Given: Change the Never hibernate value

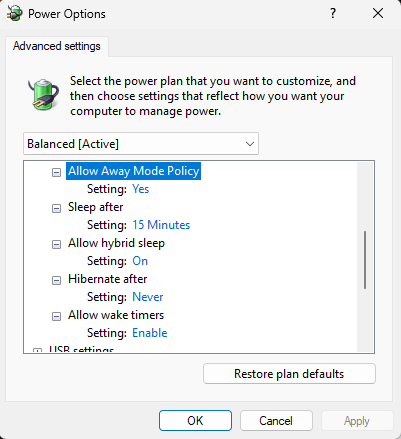Looking at the screenshot, I should (x=148, y=297).
